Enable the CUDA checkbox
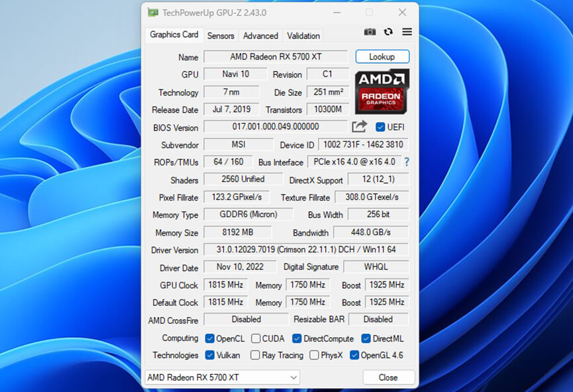 pyautogui.click(x=255, y=338)
